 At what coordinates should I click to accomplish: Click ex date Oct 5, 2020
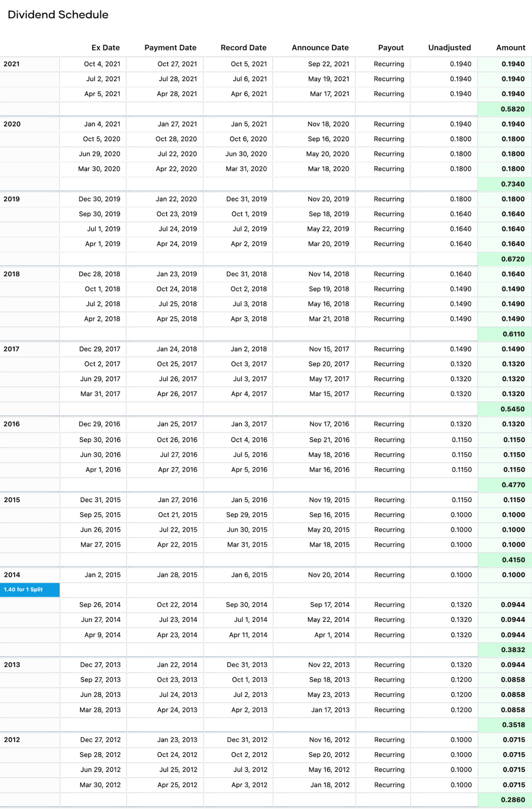point(101,139)
